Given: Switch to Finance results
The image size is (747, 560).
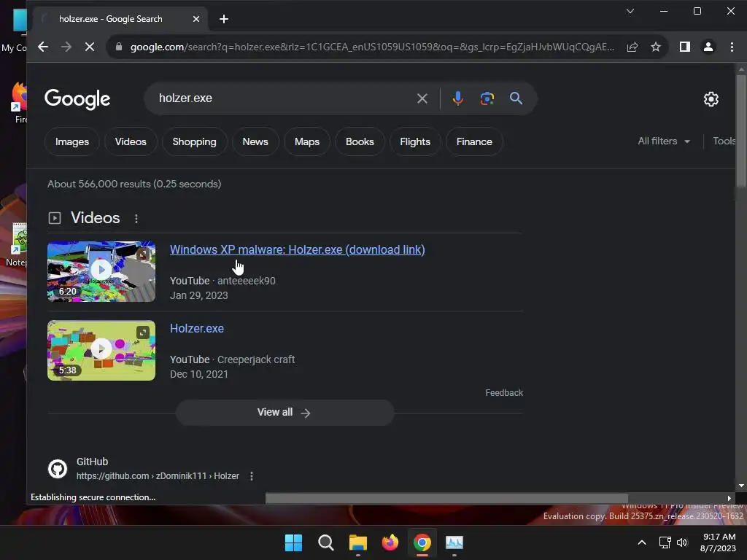Looking at the screenshot, I should tap(474, 141).
